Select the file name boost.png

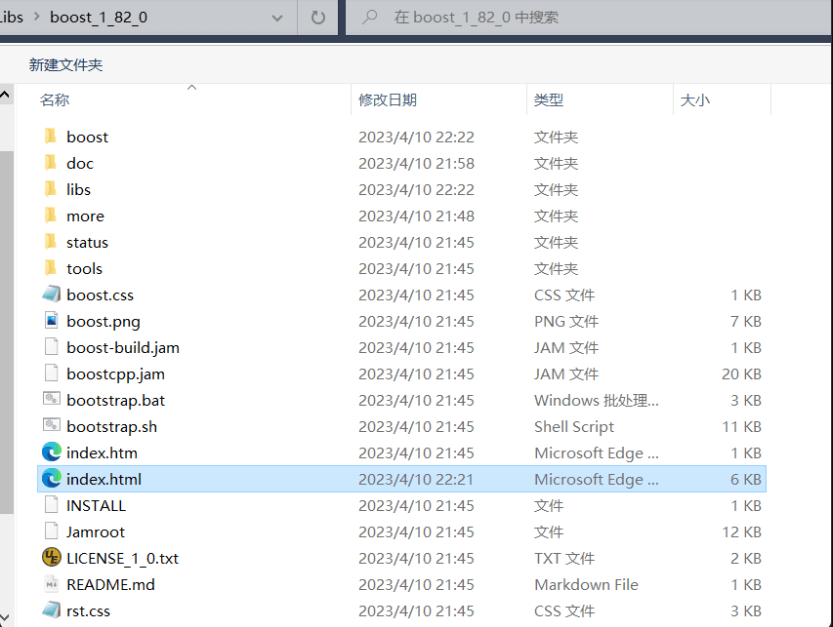click(103, 321)
